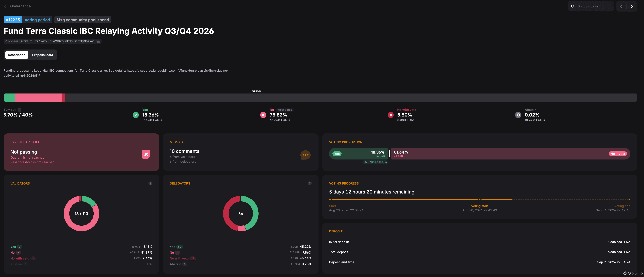Expand the MEMO section chevron
This screenshot has height=277, width=644.
(x=182, y=142)
